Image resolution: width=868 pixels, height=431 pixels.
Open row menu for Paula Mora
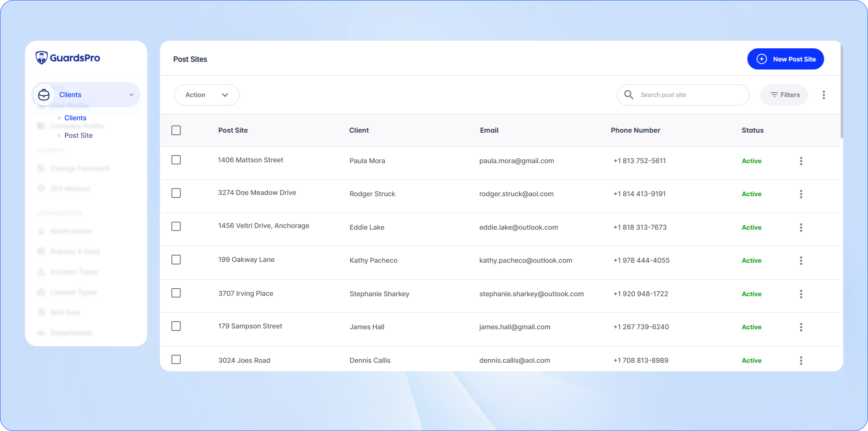[801, 161]
